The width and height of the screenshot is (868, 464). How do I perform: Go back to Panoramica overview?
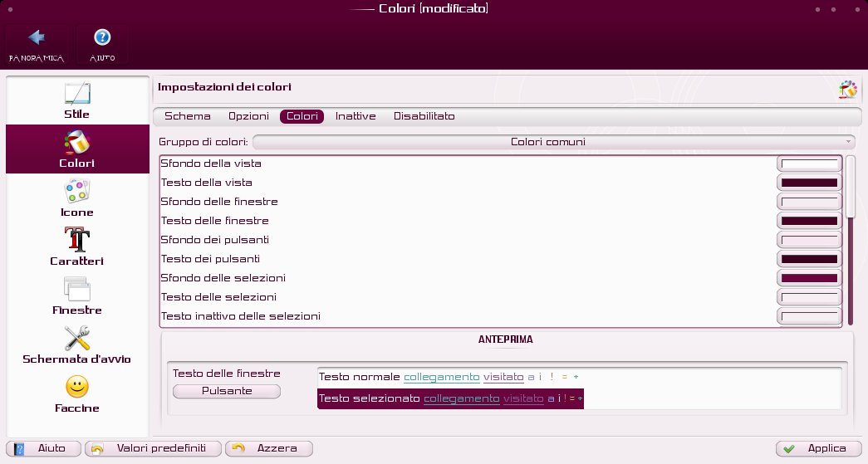point(37,45)
